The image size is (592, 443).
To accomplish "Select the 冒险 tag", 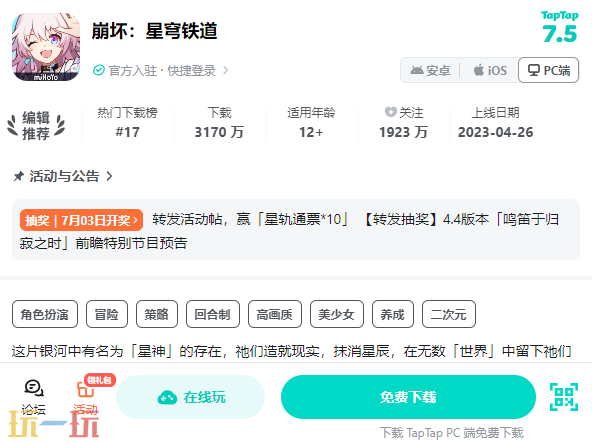I will click(107, 314).
